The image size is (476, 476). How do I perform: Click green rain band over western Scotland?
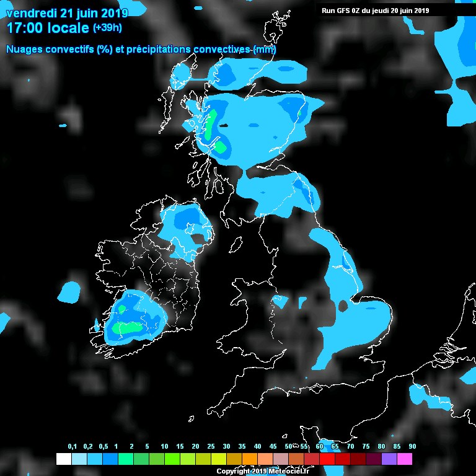212,124
